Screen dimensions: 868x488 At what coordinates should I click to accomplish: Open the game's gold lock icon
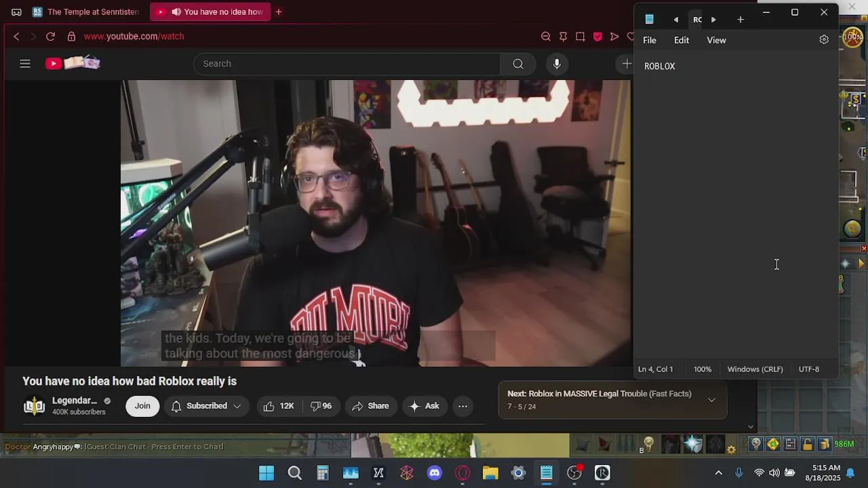pyautogui.click(x=807, y=445)
